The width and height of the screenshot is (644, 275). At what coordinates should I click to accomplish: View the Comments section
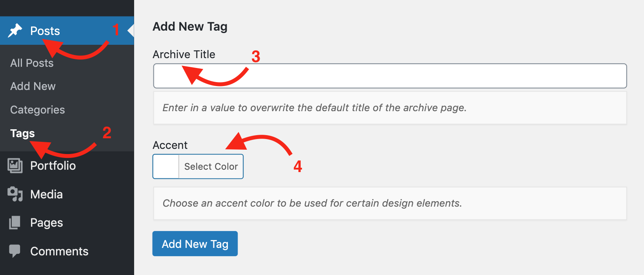coord(59,251)
